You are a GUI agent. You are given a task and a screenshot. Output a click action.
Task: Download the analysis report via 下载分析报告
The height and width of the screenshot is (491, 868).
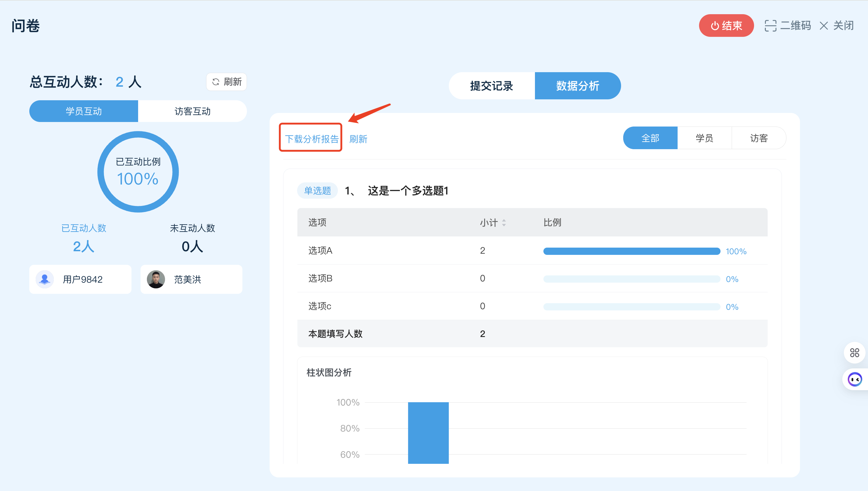point(312,139)
